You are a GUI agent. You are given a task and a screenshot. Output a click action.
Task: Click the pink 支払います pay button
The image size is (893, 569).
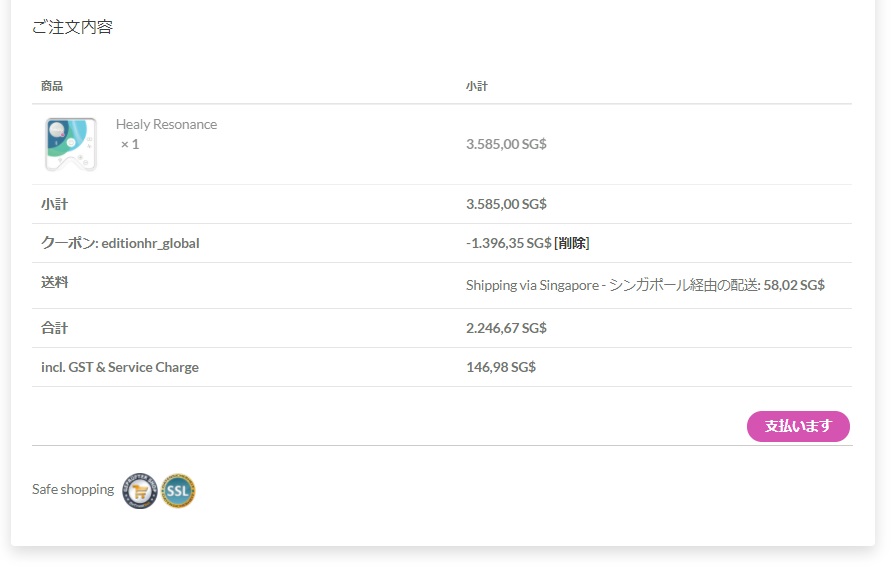(x=798, y=426)
